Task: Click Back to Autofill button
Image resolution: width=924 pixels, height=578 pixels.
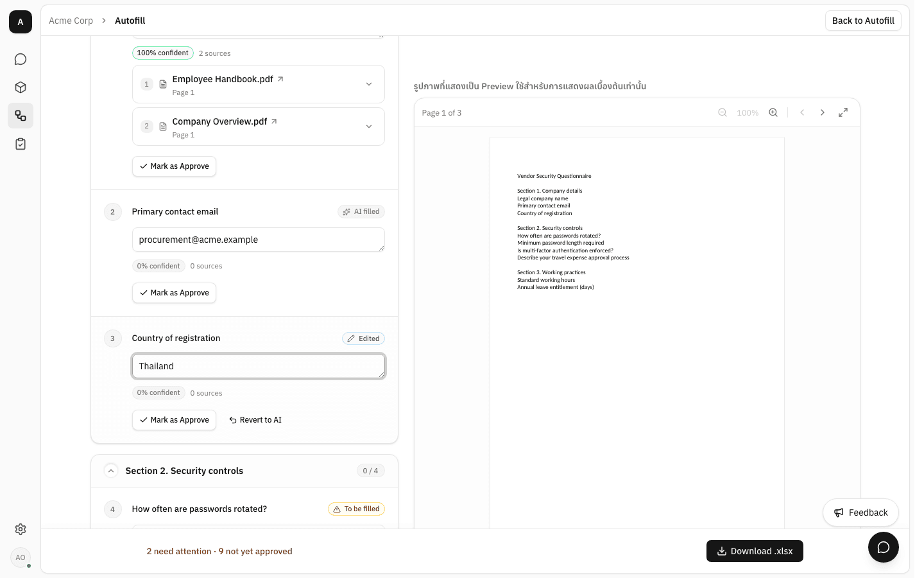Action: [863, 21]
